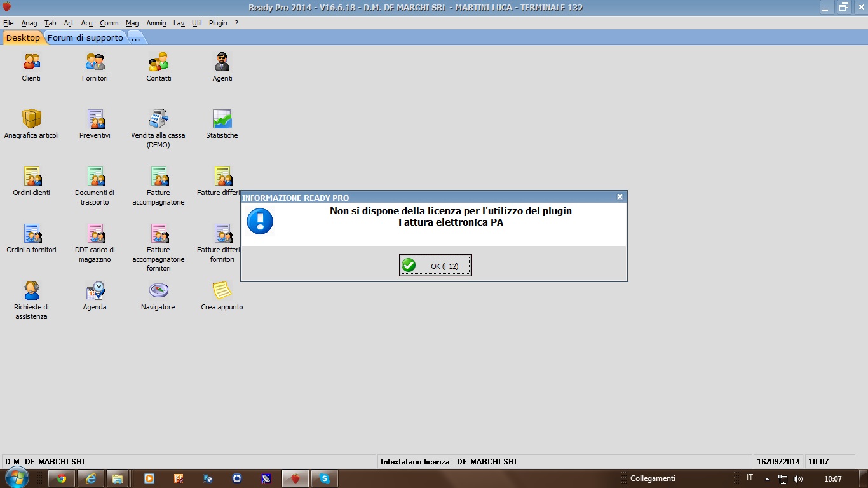Open the Lav menu

179,23
